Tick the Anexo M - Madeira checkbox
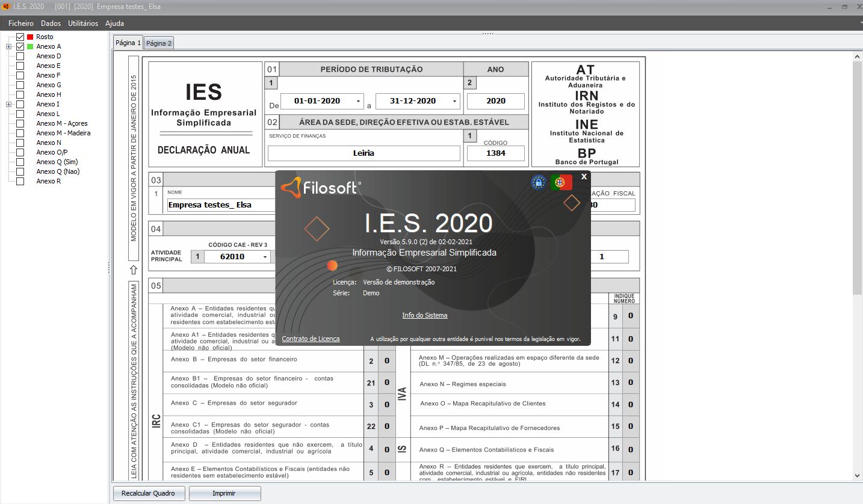The image size is (863, 504). tap(20, 133)
